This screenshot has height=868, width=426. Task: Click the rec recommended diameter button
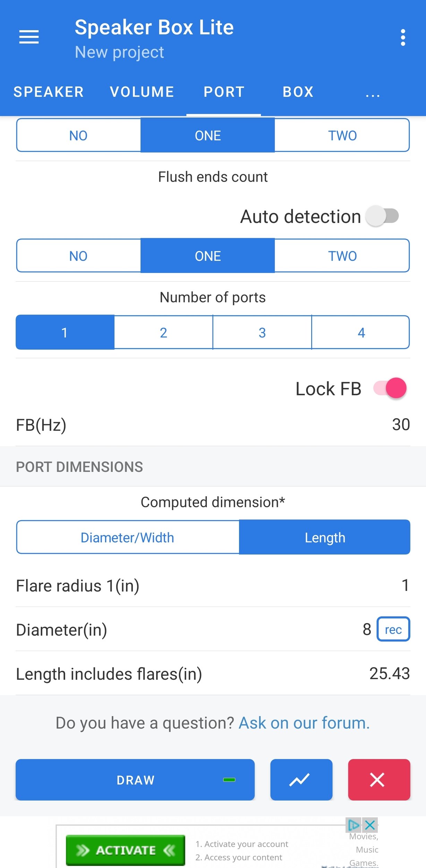pos(393,629)
